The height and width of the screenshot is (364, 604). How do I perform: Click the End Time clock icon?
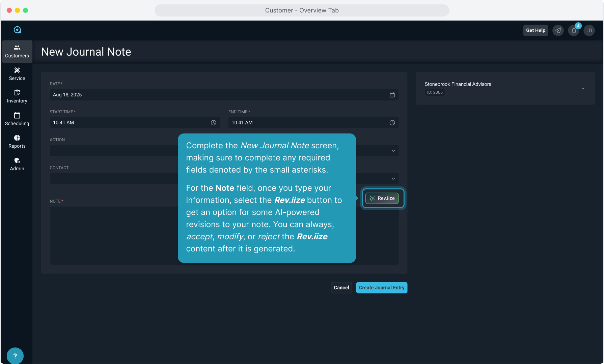[x=392, y=123]
